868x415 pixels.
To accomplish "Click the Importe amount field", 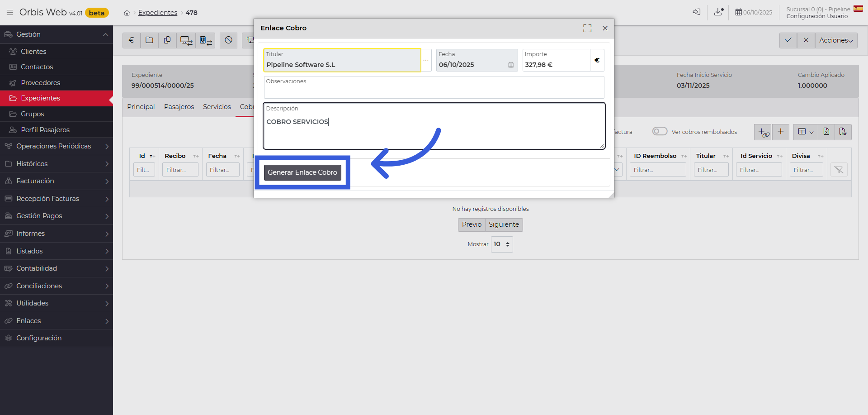I will pyautogui.click(x=556, y=60).
